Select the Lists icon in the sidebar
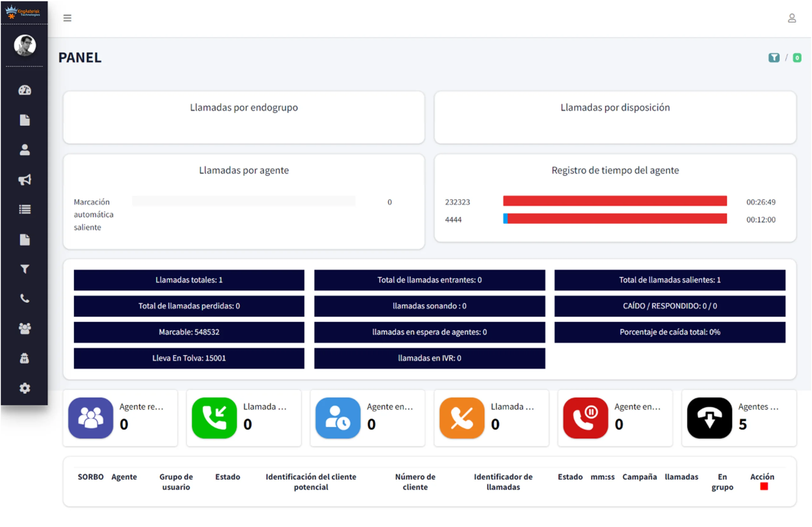This screenshot has height=527, width=812. pyautogui.click(x=24, y=209)
